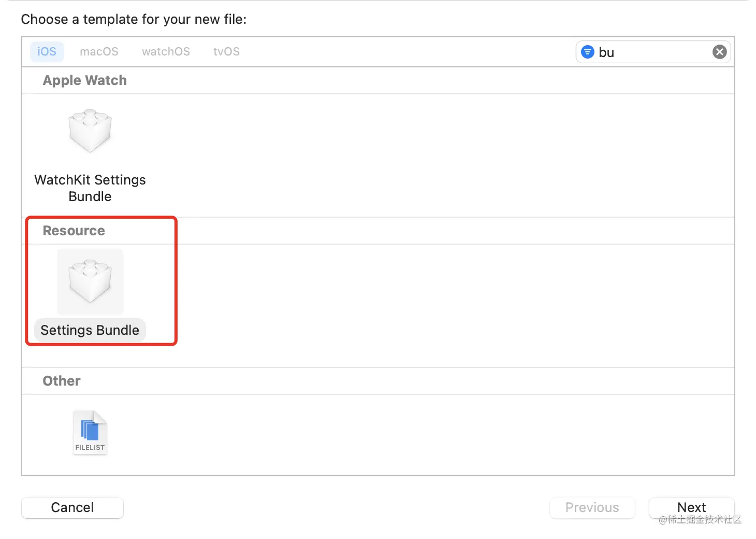This screenshot has width=756, height=539.
Task: Click the Next button
Action: pos(691,507)
